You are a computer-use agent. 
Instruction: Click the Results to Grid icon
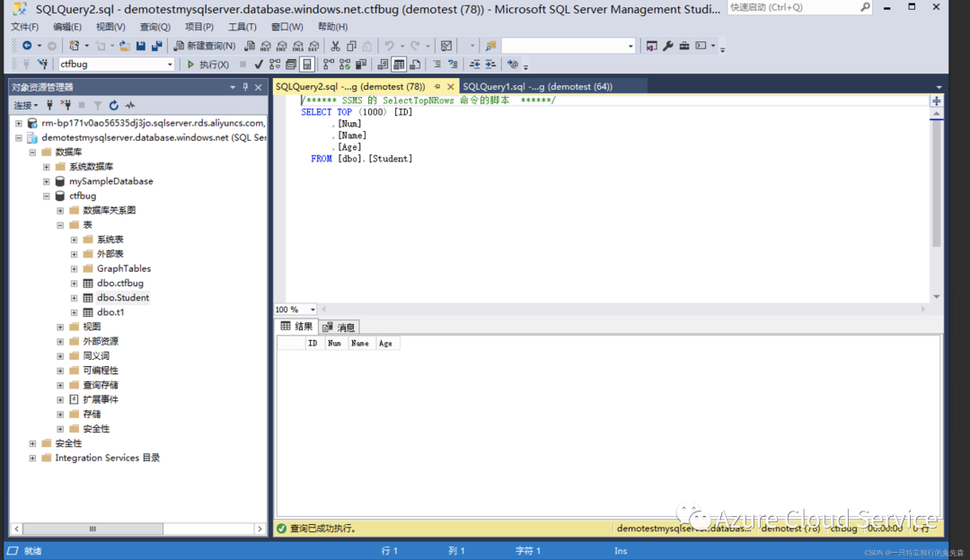click(399, 65)
